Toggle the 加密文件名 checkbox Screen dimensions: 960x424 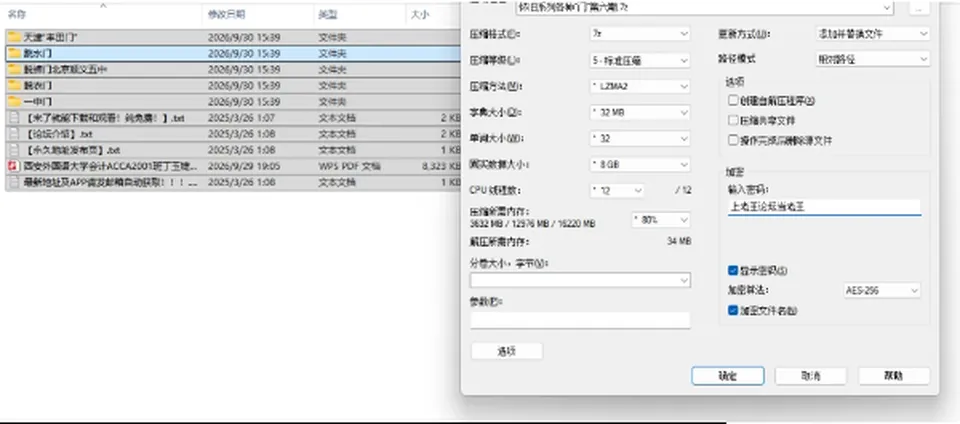pyautogui.click(x=733, y=310)
